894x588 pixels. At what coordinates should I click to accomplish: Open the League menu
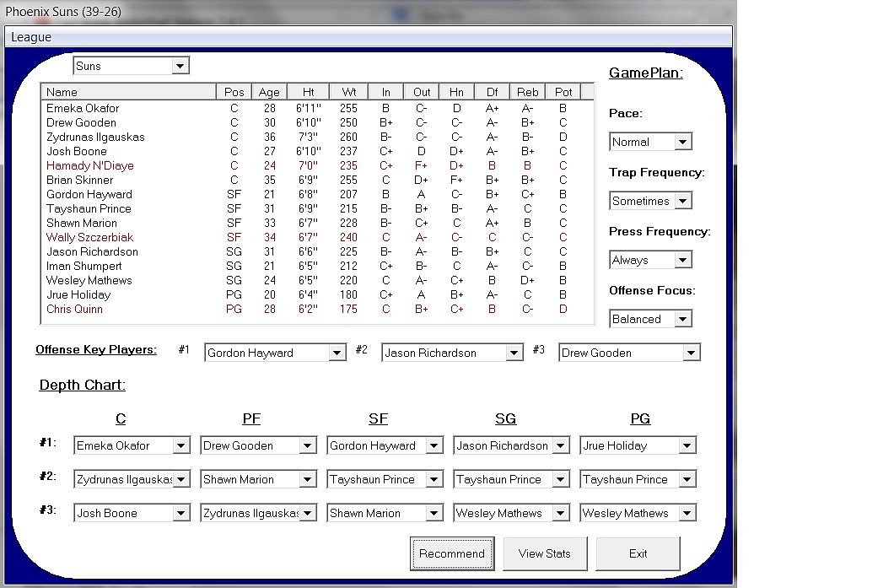[x=31, y=37]
